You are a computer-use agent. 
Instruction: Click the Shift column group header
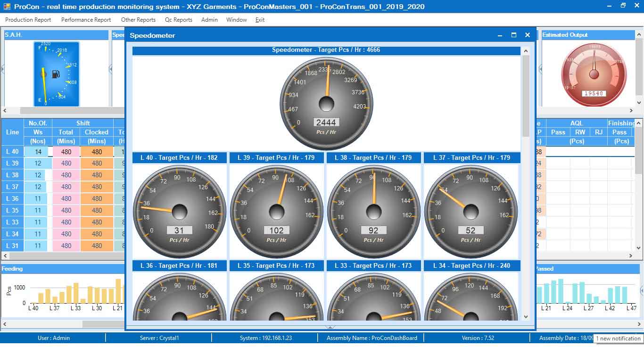(83, 123)
